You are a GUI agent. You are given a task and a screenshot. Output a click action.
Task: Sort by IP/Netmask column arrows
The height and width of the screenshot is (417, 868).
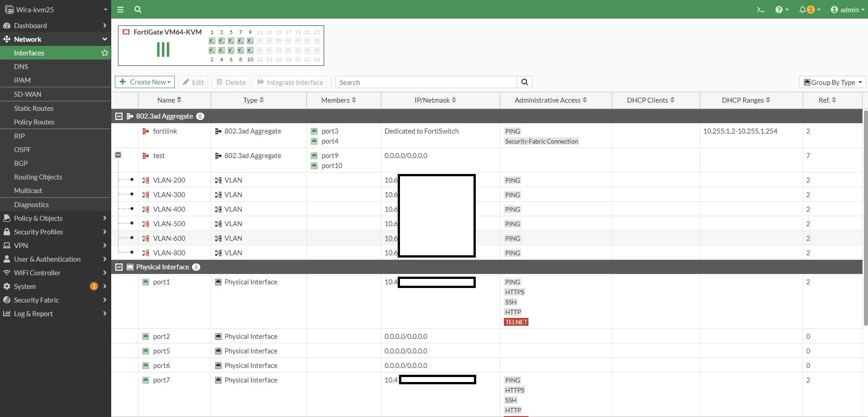tap(454, 100)
